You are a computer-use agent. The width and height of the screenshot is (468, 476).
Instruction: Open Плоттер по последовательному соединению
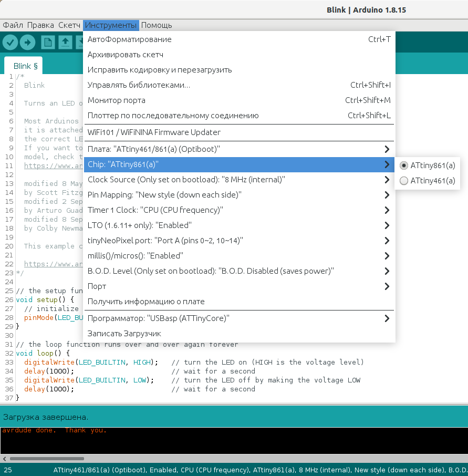239,116
